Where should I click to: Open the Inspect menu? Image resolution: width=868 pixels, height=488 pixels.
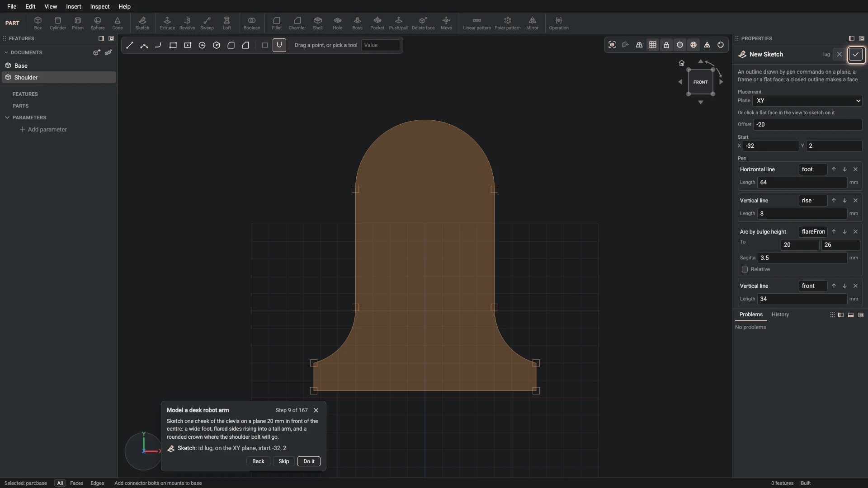[100, 6]
